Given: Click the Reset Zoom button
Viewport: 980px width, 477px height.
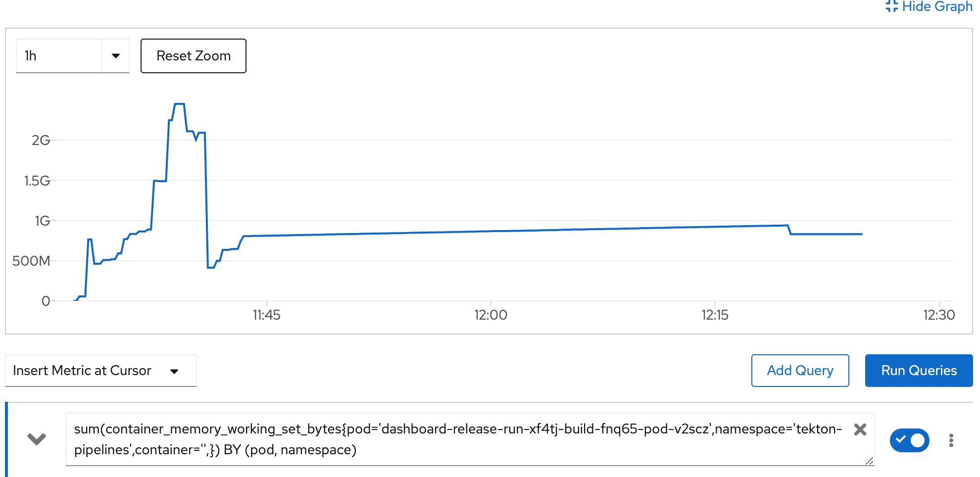Looking at the screenshot, I should click(x=194, y=56).
